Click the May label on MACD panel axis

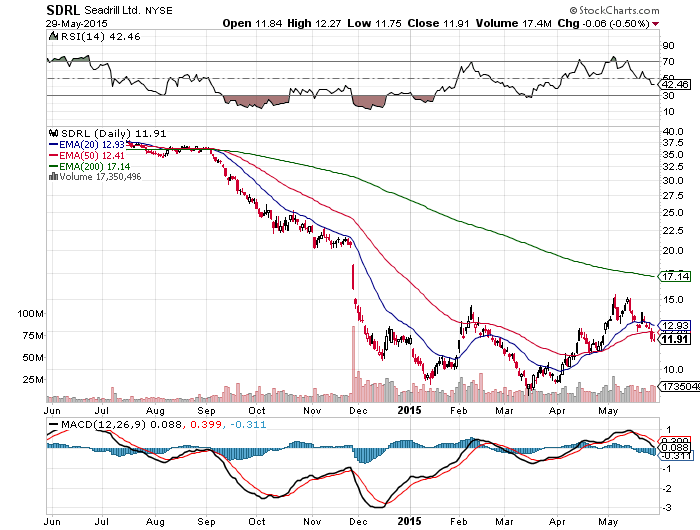tap(608, 522)
